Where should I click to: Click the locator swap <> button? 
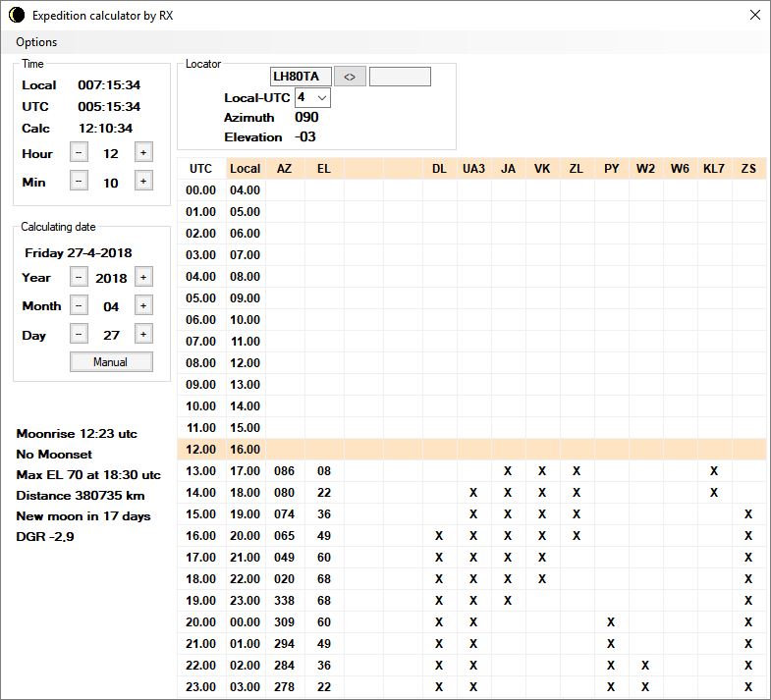(x=350, y=77)
